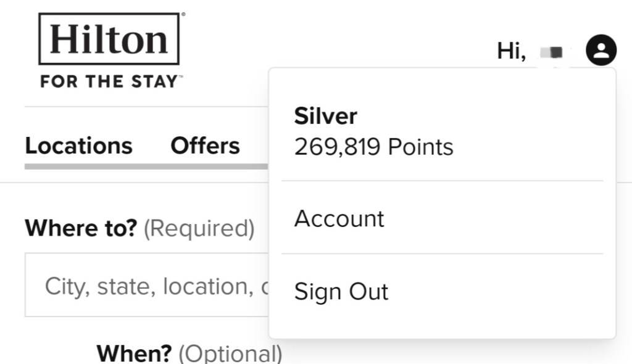
Task: Click the divider between Account and Sign Out
Action: [x=442, y=254]
